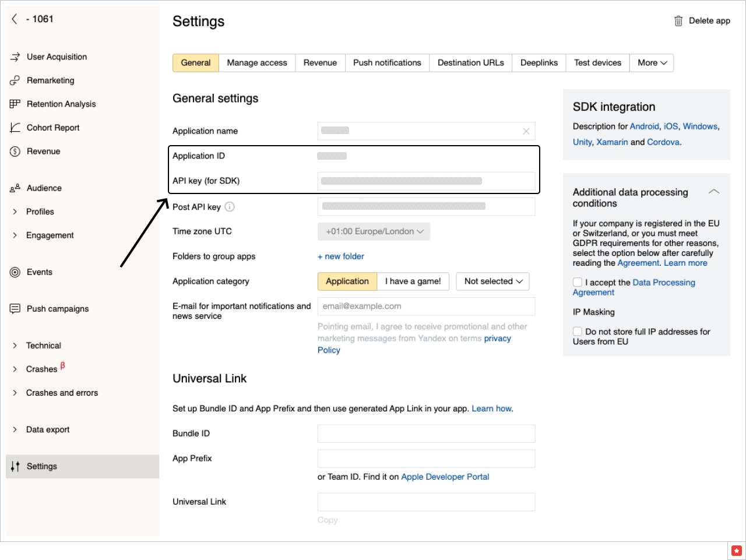Open User Acquisition from the sidebar
The width and height of the screenshot is (746, 560).
(x=57, y=57)
